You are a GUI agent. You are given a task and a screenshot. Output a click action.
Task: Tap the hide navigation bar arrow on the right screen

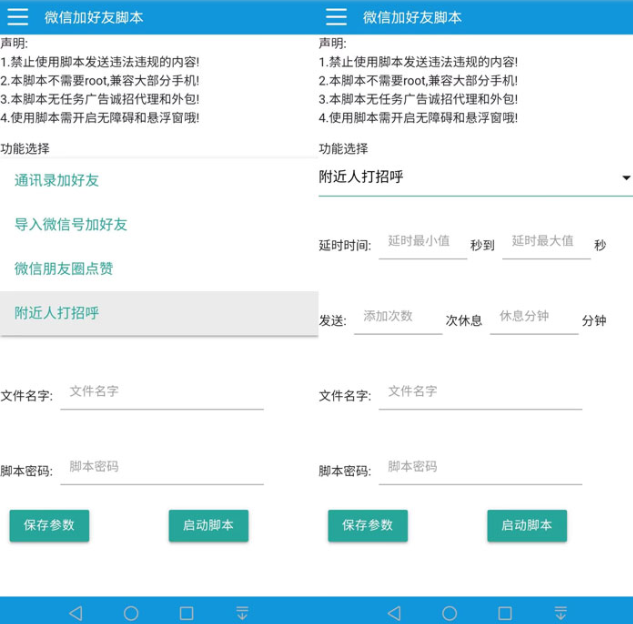560,612
